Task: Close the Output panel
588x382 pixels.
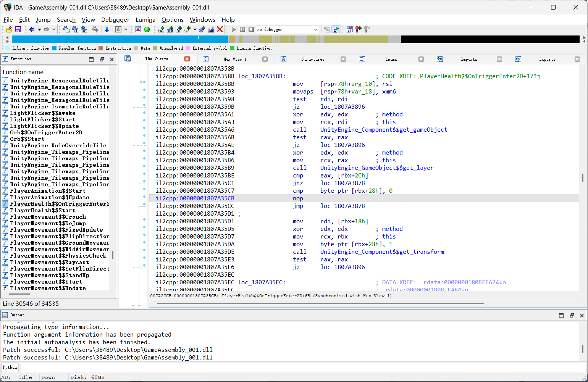Action: (582, 315)
